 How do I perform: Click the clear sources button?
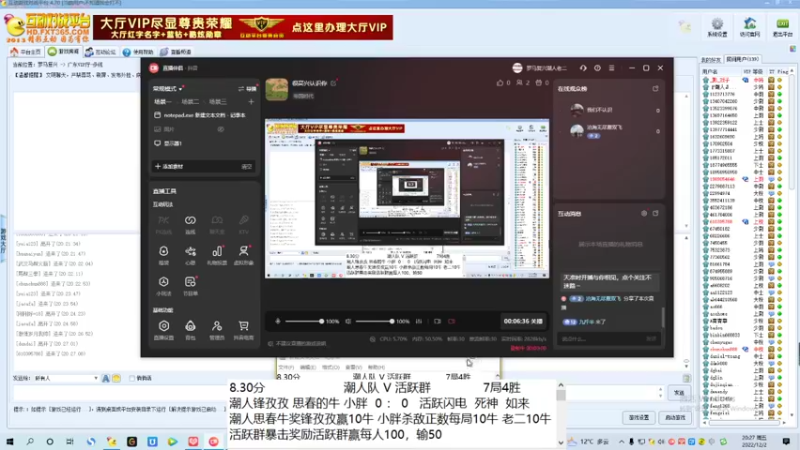[246, 166]
